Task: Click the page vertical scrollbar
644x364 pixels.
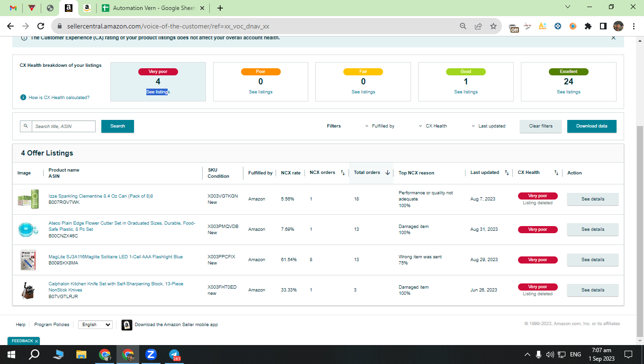Action: tap(640, 232)
